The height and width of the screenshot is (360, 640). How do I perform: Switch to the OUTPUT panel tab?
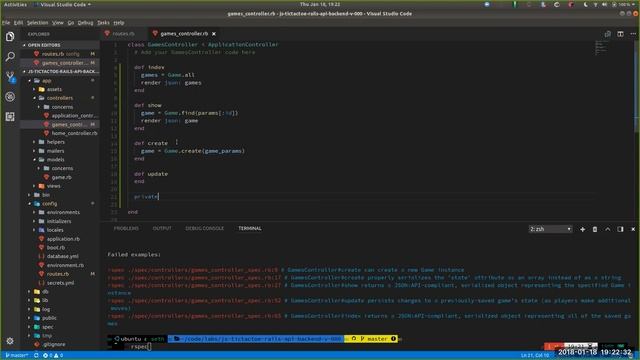point(162,229)
